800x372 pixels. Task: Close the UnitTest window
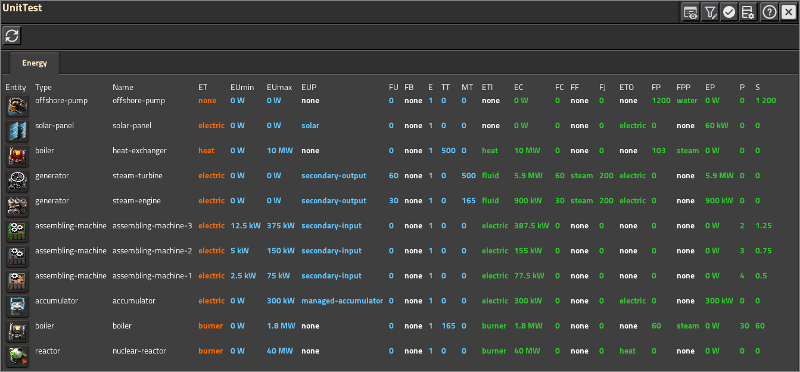pos(788,13)
